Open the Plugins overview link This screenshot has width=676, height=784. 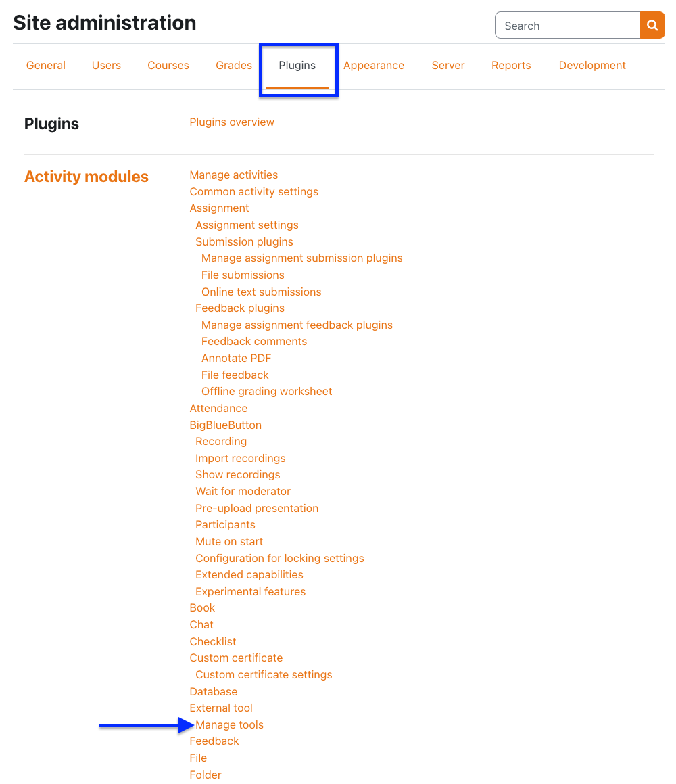click(232, 122)
